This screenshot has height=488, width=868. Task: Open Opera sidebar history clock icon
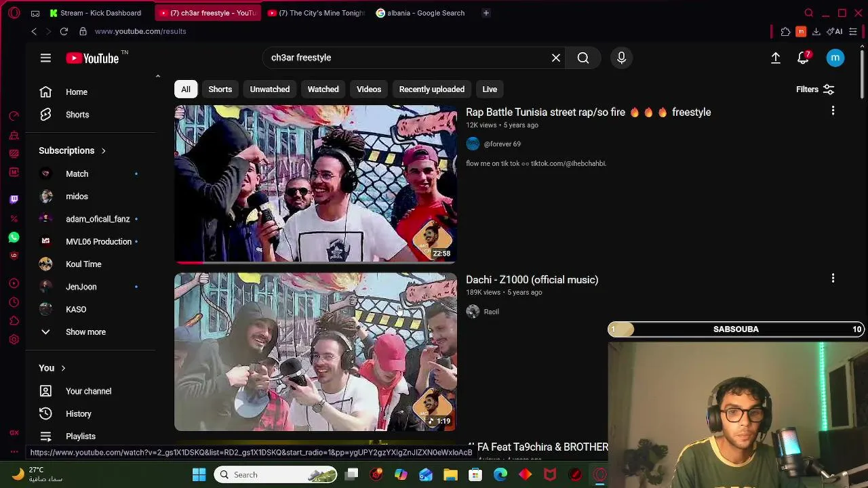tap(14, 302)
